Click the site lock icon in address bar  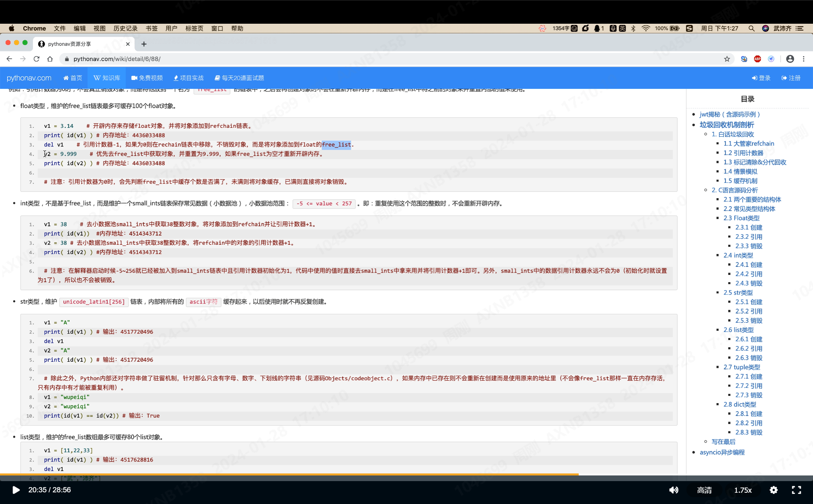click(67, 59)
